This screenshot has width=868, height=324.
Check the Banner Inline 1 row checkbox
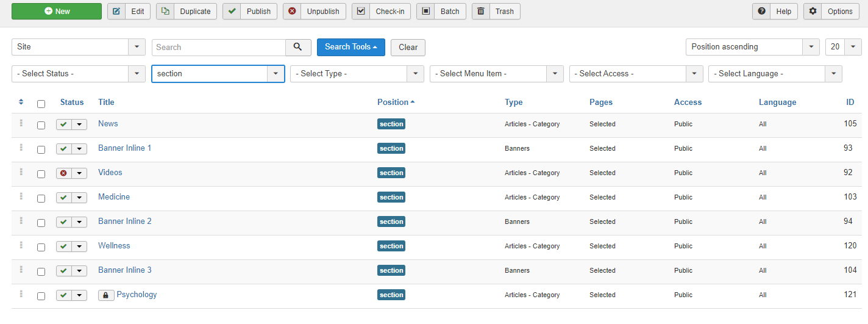point(41,149)
